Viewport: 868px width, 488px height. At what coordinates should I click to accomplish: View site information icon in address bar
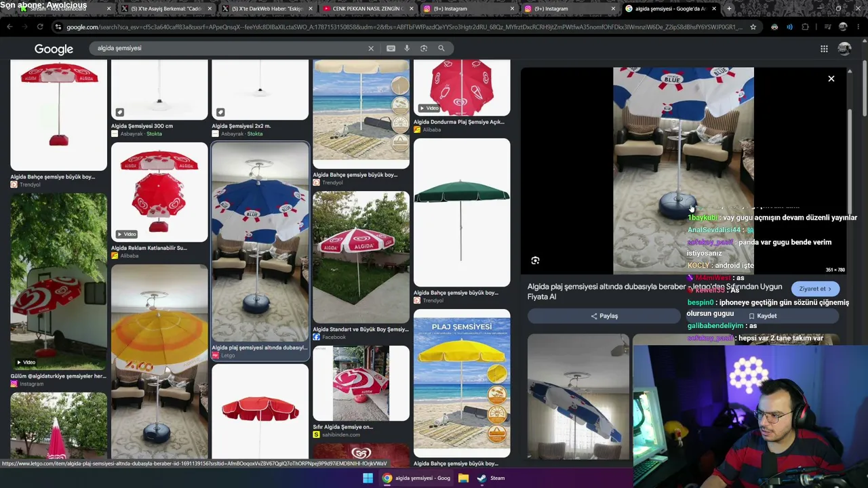click(x=59, y=26)
